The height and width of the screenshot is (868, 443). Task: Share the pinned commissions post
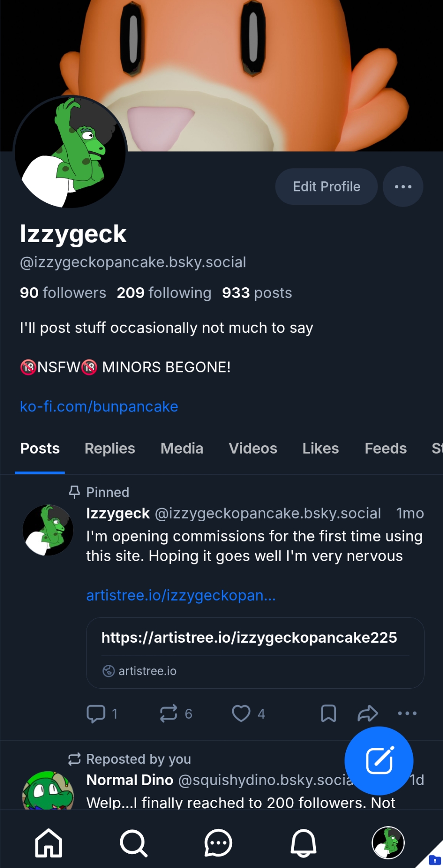pyautogui.click(x=368, y=713)
